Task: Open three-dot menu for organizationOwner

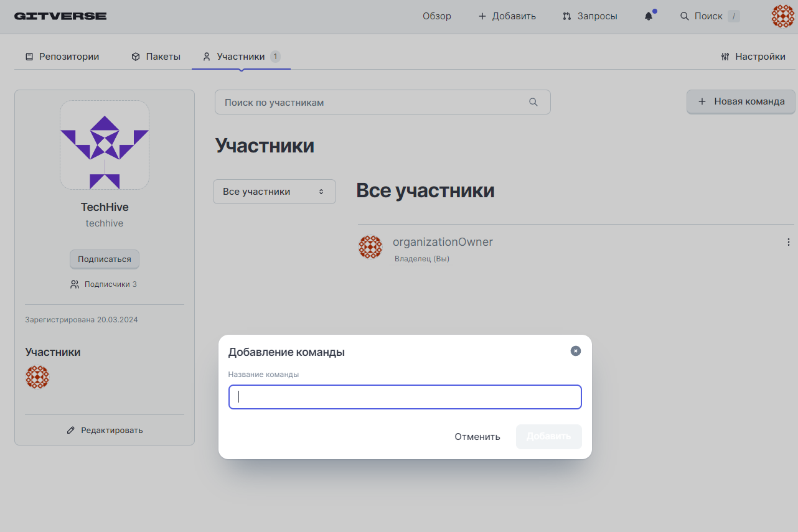Action: [789, 242]
